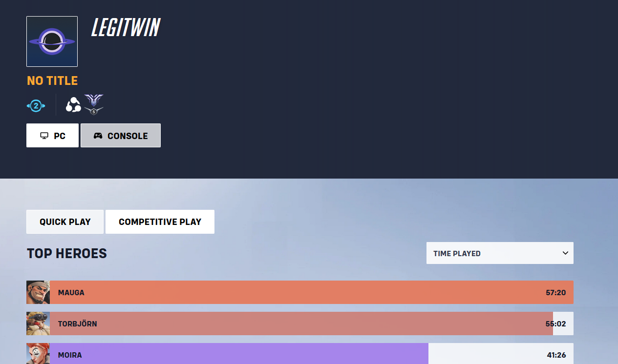The image size is (618, 364).
Task: Click Moira's 41:26 time value
Action: [x=556, y=355]
